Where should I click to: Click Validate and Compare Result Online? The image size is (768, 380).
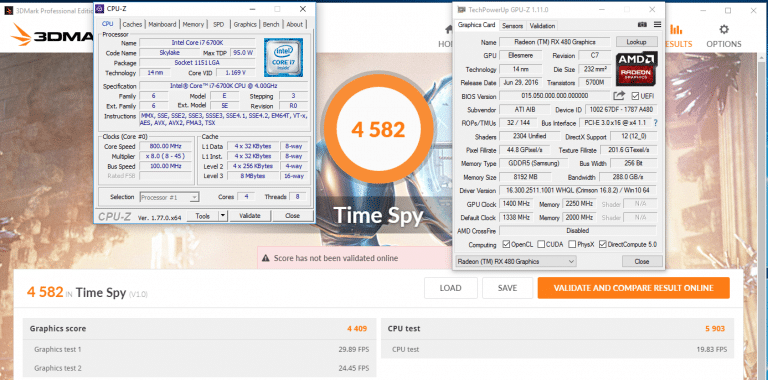pyautogui.click(x=633, y=288)
